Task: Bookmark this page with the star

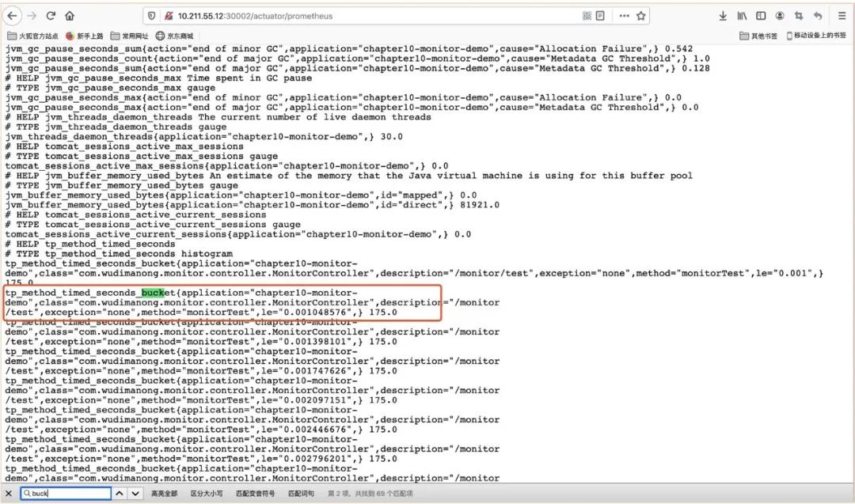Action: [x=641, y=16]
